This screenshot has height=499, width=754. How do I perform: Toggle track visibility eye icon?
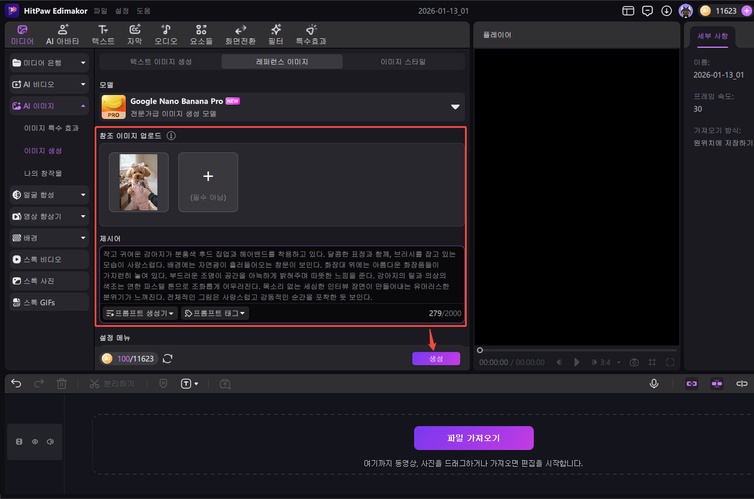(35, 441)
